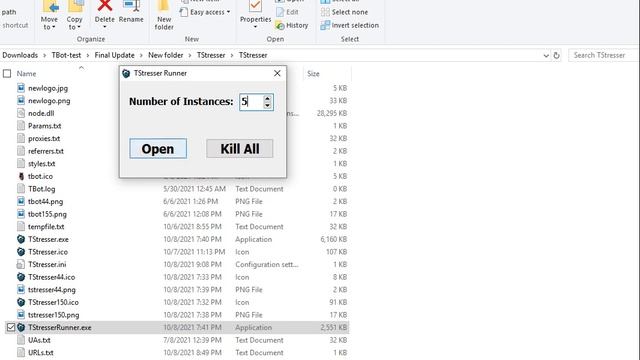Click the Rename ribbon icon
Image resolution: width=640 pixels, height=360 pixels.
pos(131,6)
